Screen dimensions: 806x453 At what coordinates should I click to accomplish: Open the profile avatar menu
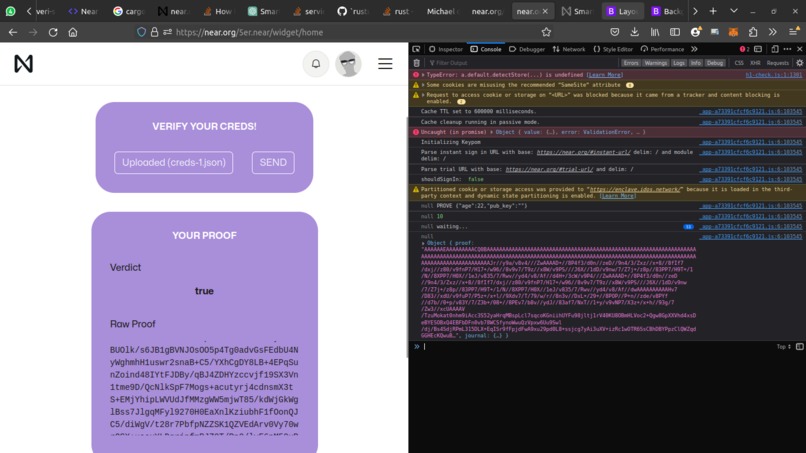(x=348, y=64)
